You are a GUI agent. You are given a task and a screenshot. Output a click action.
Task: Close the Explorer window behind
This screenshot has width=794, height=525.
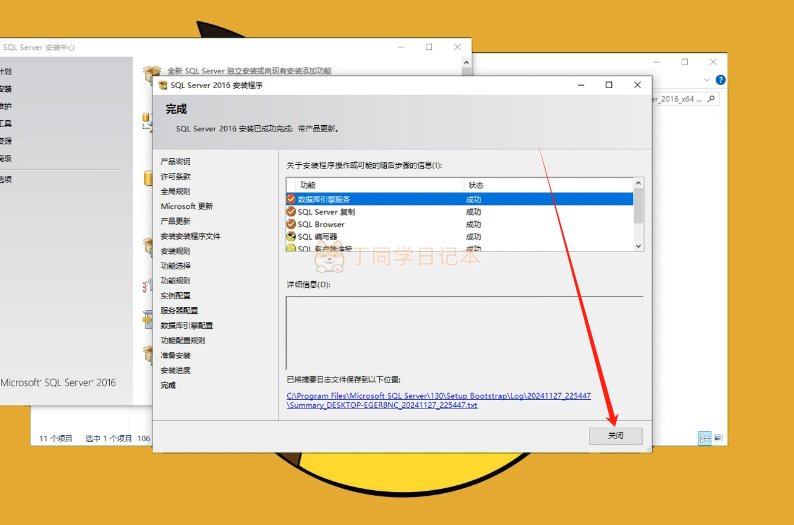coord(713,62)
